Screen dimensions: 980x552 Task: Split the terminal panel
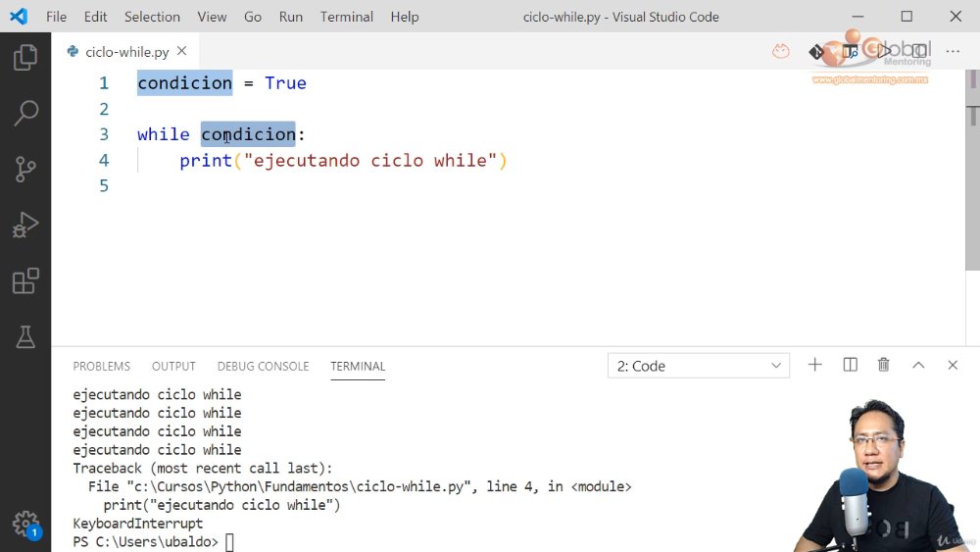pos(850,365)
